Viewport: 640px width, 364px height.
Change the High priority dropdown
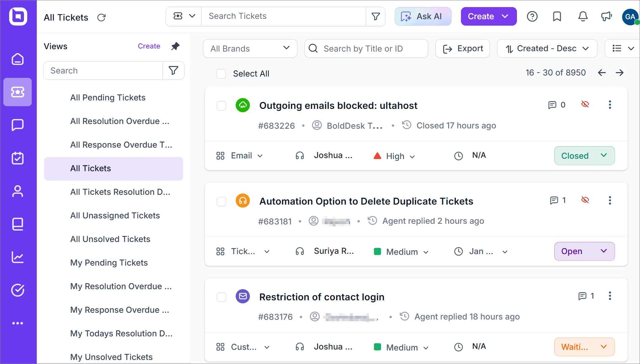point(395,156)
